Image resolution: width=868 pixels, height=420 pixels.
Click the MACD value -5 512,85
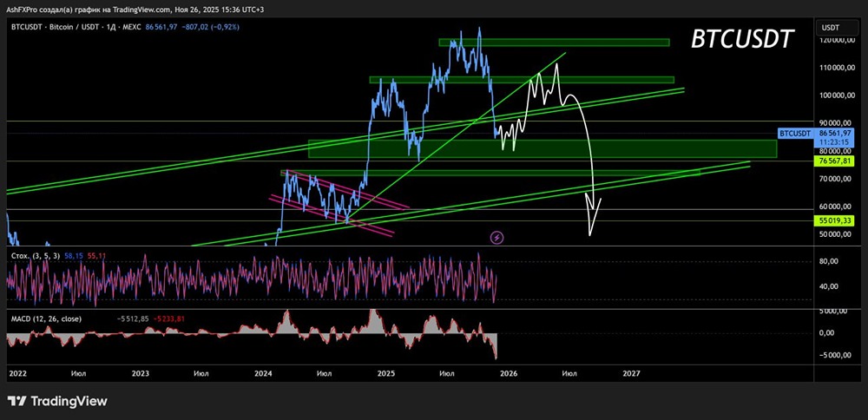[x=132, y=318]
